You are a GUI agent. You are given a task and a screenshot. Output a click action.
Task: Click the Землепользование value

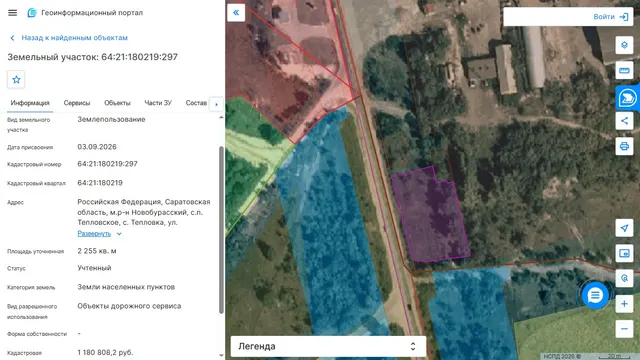click(x=111, y=119)
